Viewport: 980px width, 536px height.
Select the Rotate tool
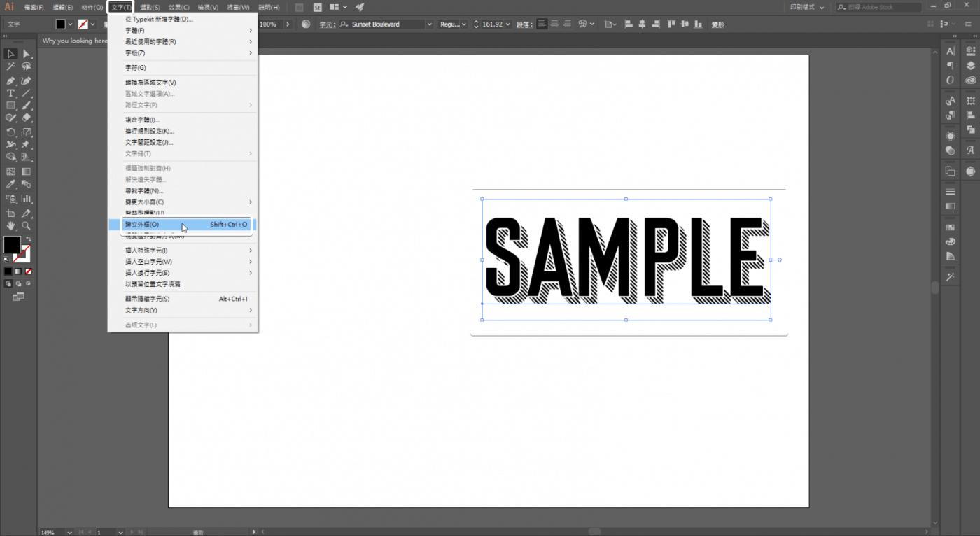(11, 132)
